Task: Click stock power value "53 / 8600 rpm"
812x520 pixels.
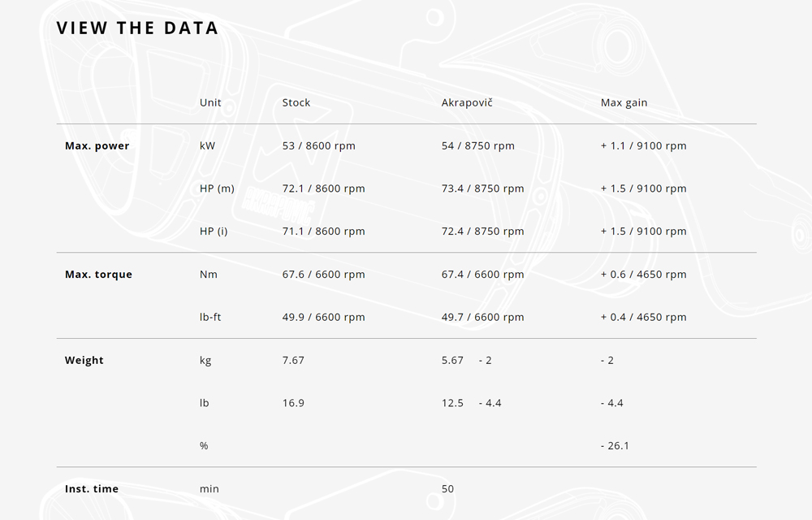Action: 318,146
